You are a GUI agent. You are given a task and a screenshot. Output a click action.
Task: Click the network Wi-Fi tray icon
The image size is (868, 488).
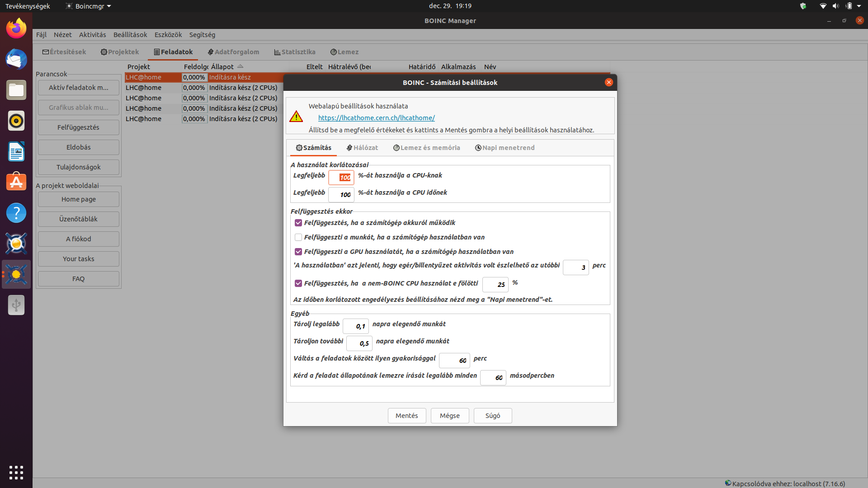click(823, 6)
